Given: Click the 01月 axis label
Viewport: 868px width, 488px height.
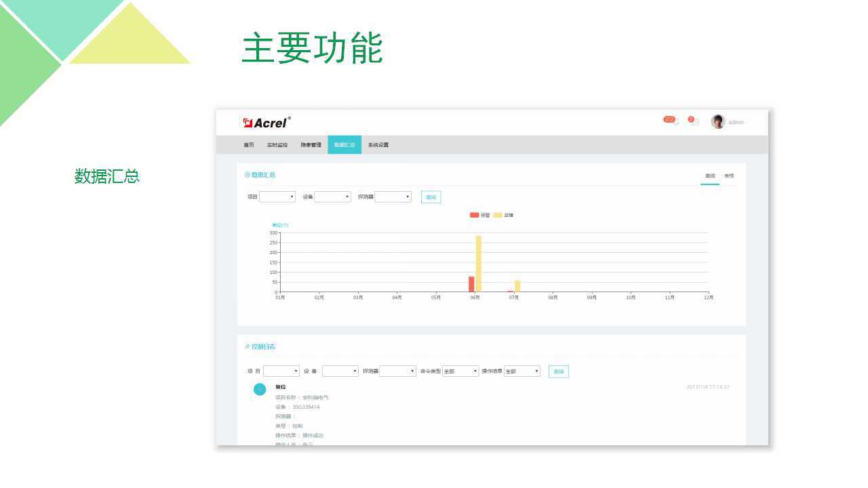Looking at the screenshot, I should click(x=280, y=298).
